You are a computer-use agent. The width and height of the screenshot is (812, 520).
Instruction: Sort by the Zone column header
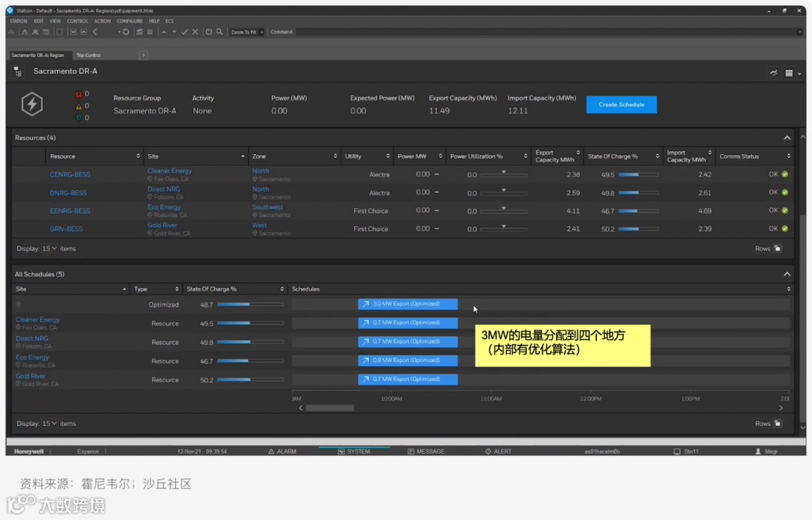click(294, 156)
